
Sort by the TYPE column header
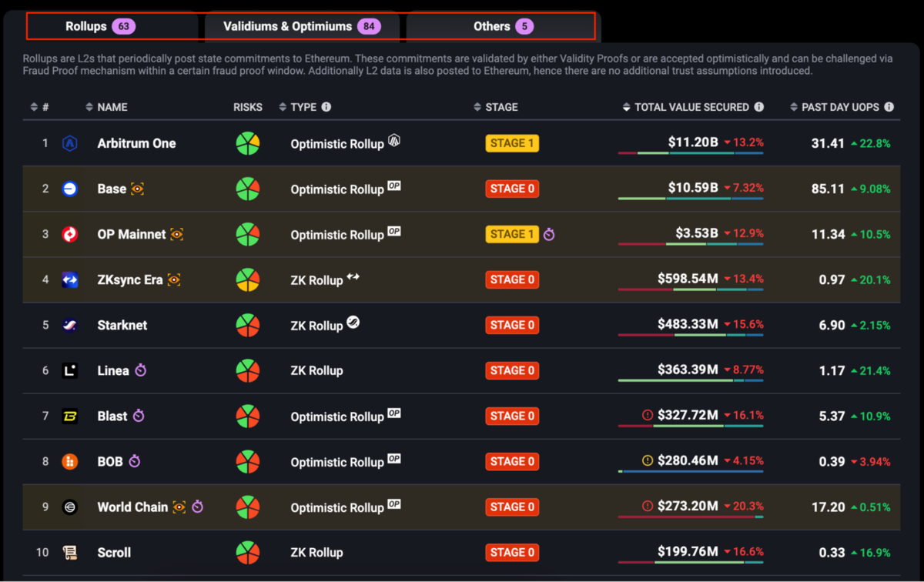(x=298, y=107)
